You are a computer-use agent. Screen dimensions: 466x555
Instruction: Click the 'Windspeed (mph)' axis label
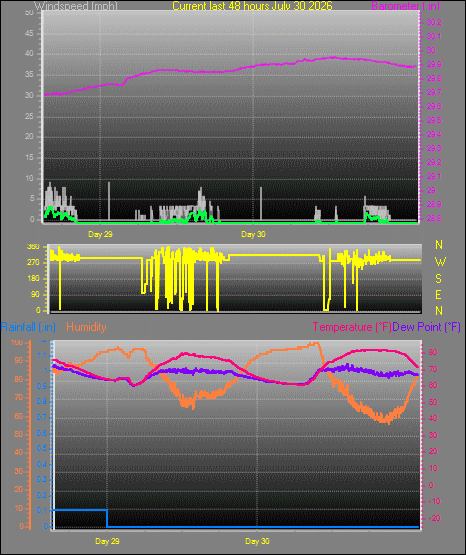pos(75,6)
